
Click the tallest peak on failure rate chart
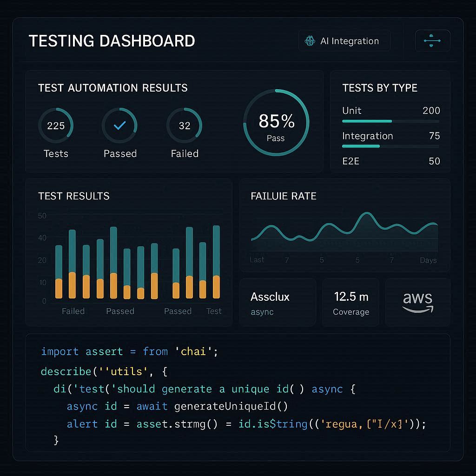[x=367, y=214]
